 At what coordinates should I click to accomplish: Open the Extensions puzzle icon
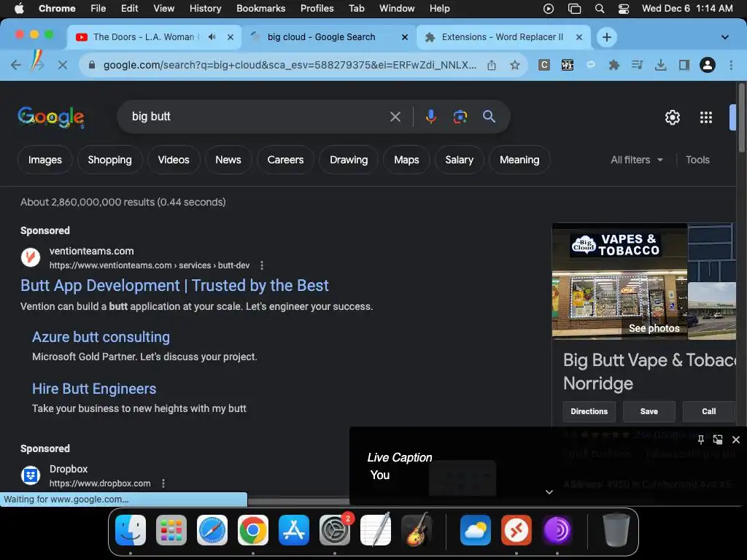[x=614, y=65]
